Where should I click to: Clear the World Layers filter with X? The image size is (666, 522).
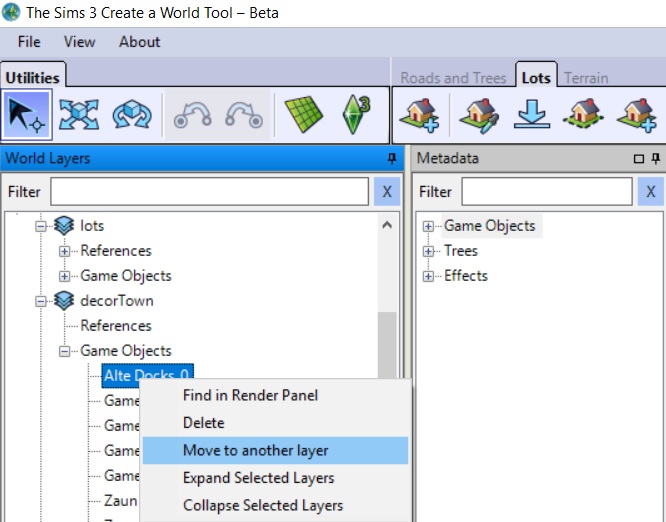387,192
